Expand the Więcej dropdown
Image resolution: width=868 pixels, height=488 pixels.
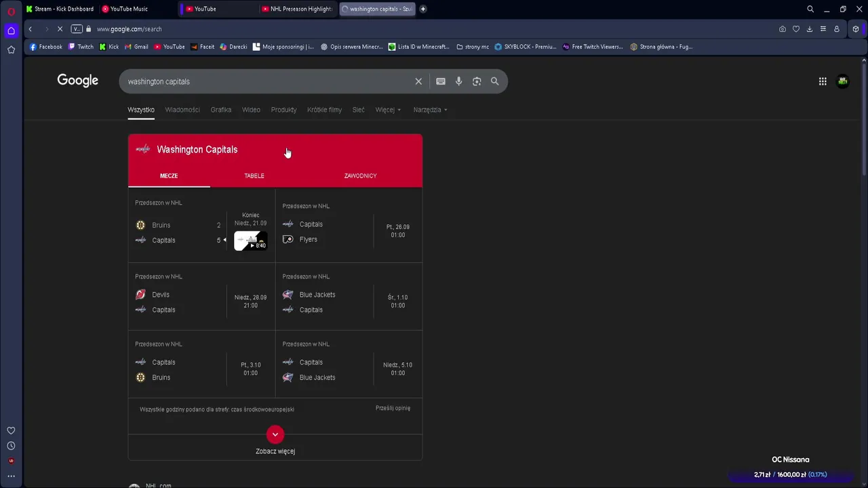pyautogui.click(x=388, y=110)
